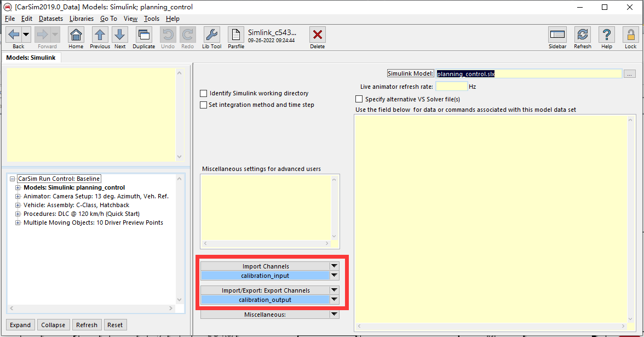Click the Miscellaneous settings text area
The image size is (644, 337).
(x=266, y=208)
